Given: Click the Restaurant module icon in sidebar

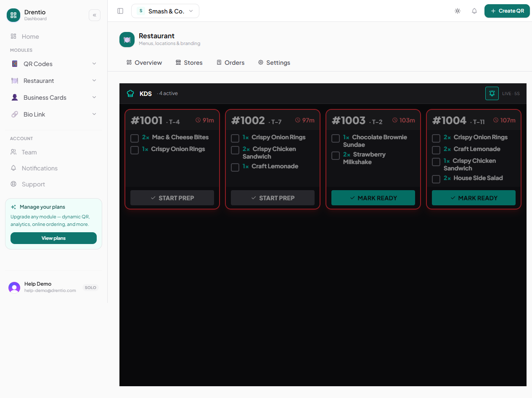Looking at the screenshot, I should point(15,81).
